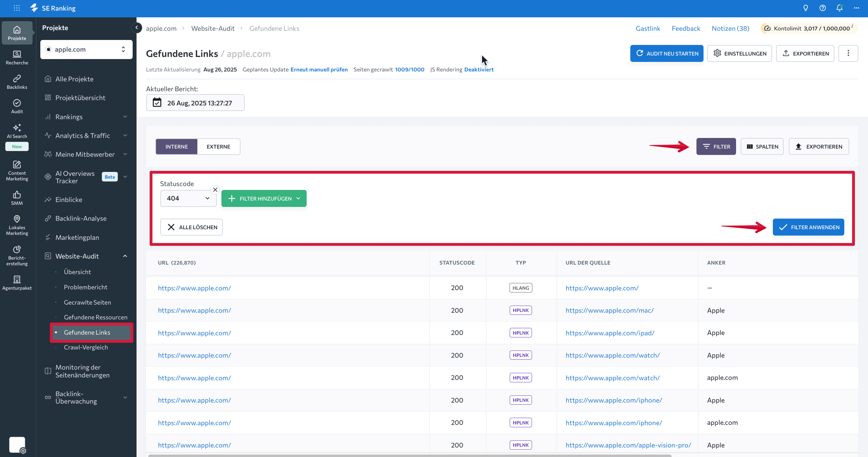Open Crawl-Vergleich
The width and height of the screenshot is (868, 457).
click(86, 347)
